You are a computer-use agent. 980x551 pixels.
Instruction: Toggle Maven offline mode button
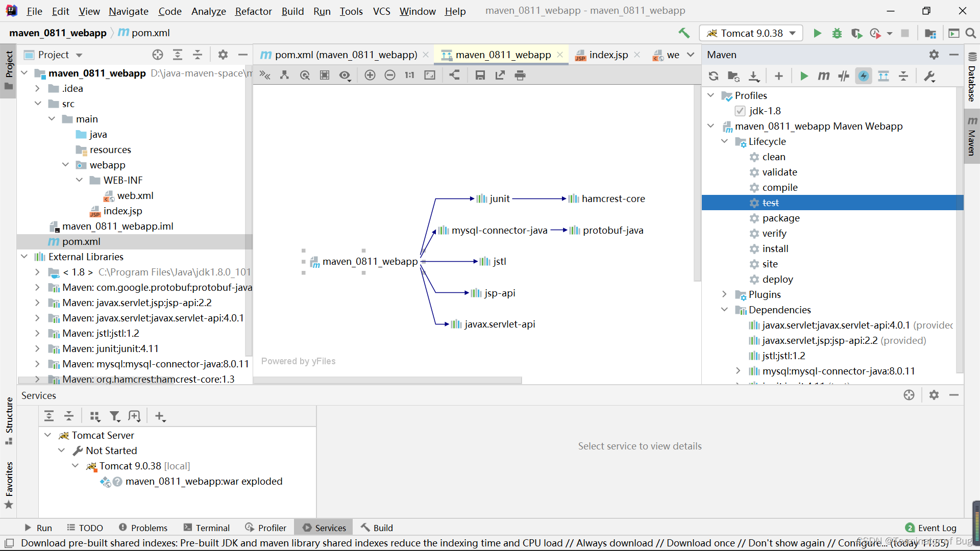pos(843,76)
